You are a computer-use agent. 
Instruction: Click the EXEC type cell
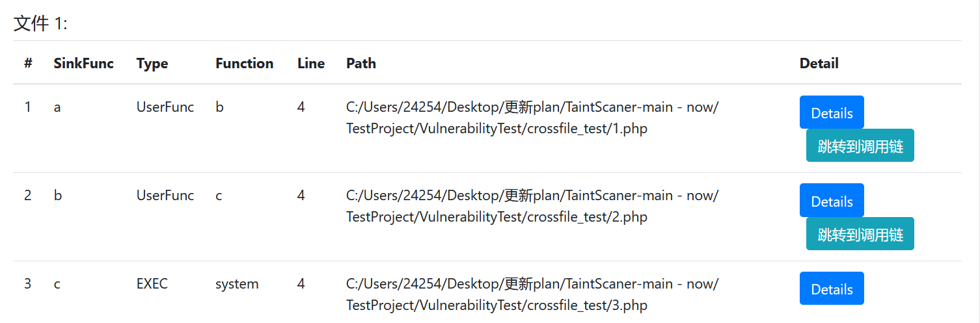tap(152, 284)
